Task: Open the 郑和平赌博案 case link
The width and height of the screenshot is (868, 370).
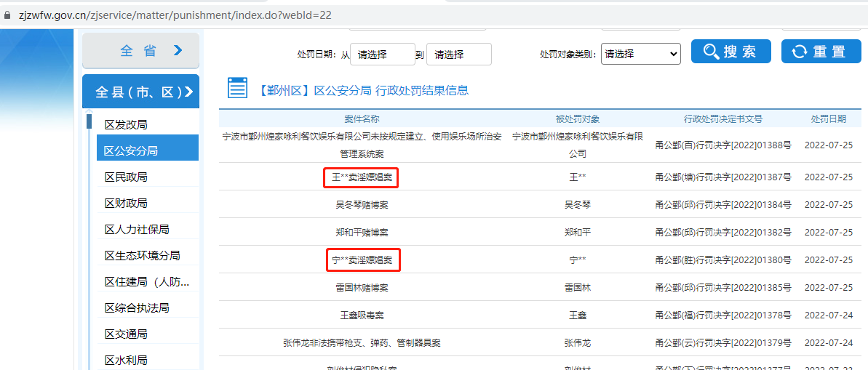Action: 362,233
